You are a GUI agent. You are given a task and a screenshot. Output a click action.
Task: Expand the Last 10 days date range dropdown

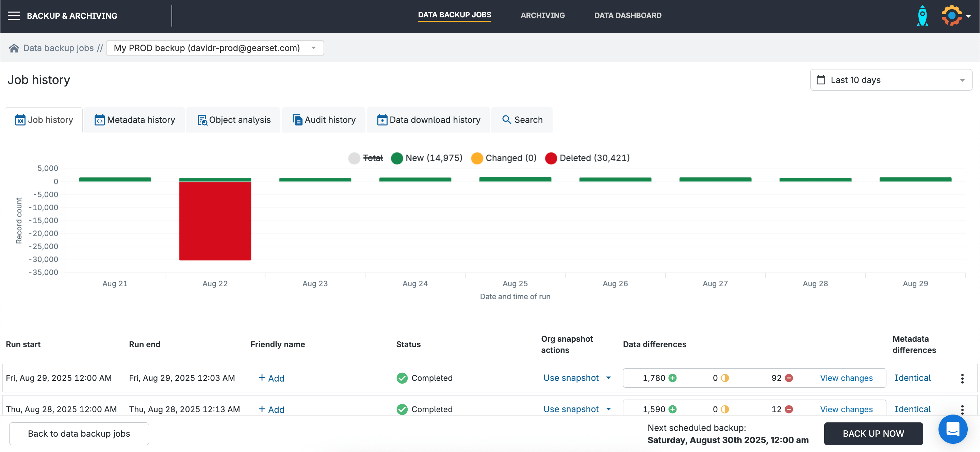(891, 80)
